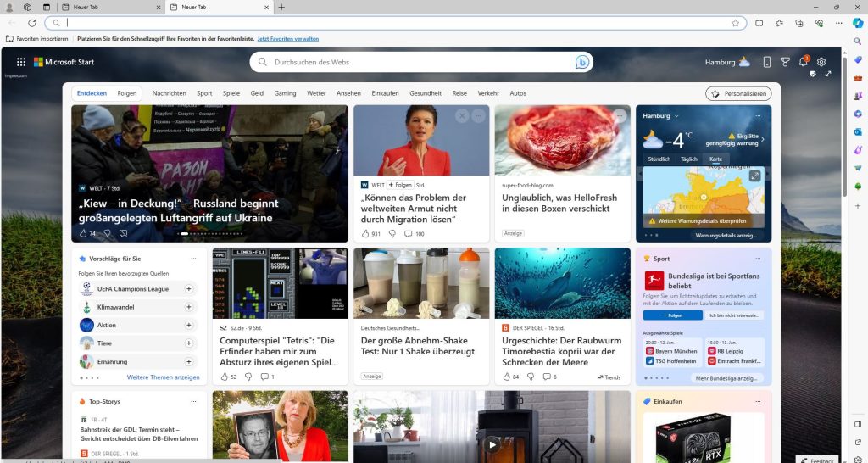Open split screen view icon
The image size is (868, 463).
click(x=759, y=23)
